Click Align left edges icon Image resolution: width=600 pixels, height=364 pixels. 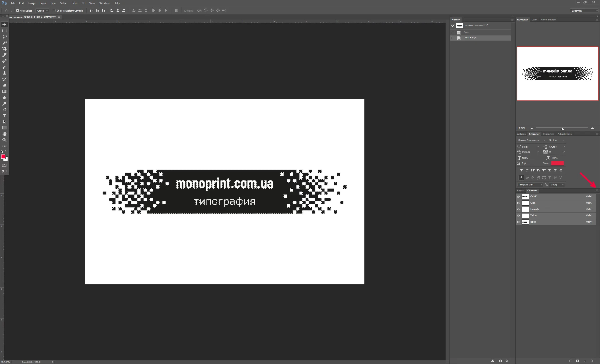click(x=112, y=11)
